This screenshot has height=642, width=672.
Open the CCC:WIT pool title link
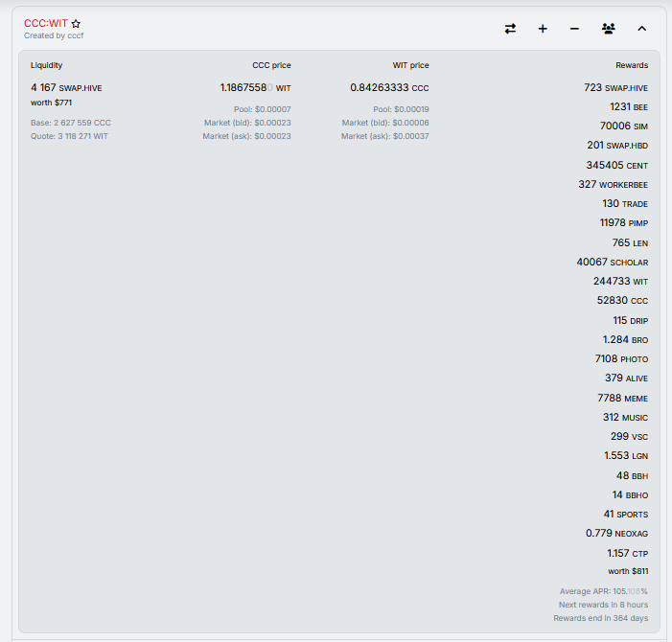point(46,23)
